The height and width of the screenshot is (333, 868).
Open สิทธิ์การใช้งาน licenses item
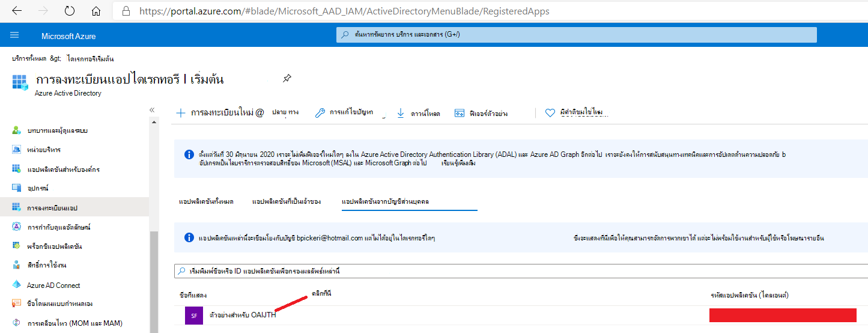[x=47, y=265]
